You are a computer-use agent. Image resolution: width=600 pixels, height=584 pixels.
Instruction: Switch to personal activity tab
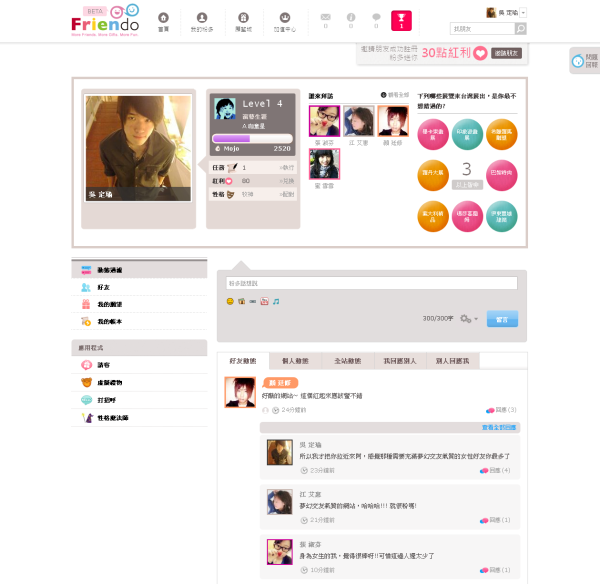click(295, 361)
